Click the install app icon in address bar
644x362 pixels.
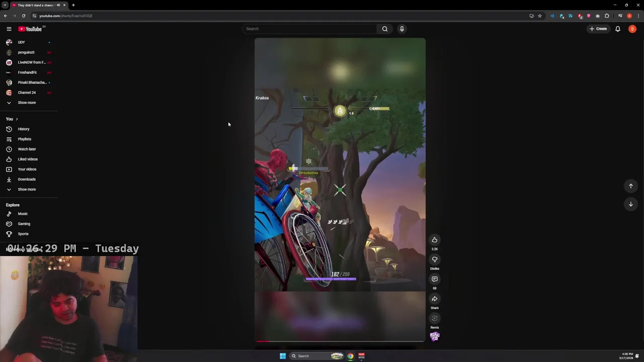[x=532, y=16]
